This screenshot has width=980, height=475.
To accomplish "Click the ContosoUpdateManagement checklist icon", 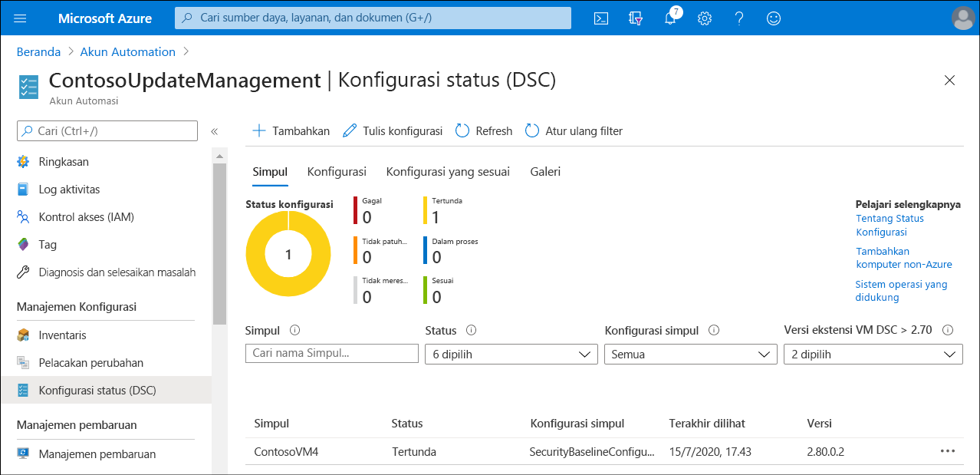I will (28, 87).
